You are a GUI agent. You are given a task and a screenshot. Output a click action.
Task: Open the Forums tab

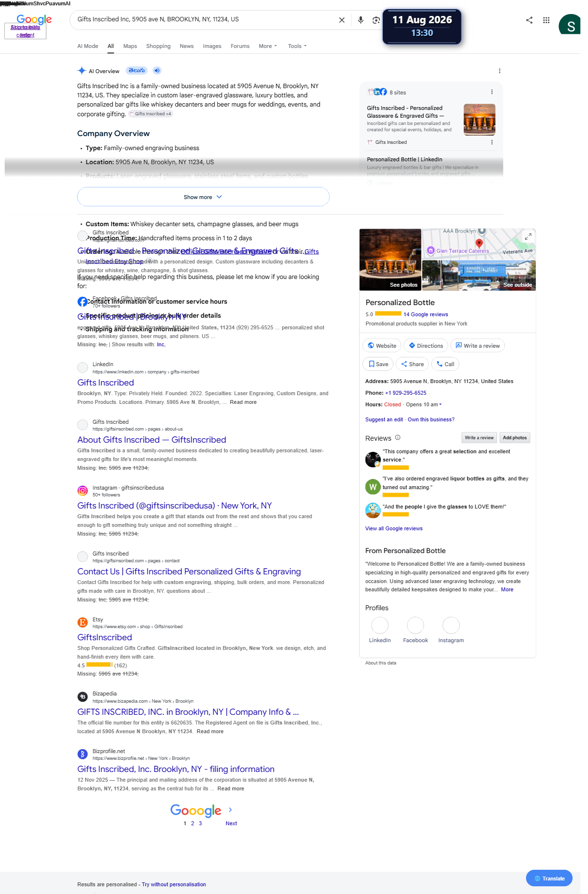[x=240, y=46]
